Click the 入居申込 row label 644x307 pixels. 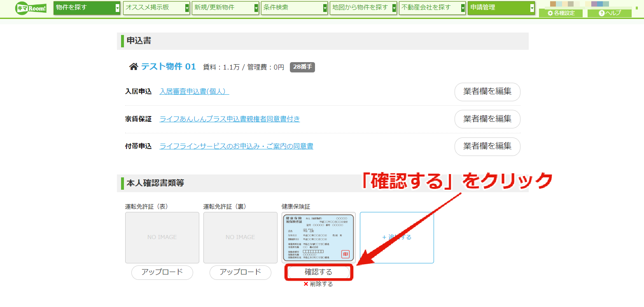point(138,91)
